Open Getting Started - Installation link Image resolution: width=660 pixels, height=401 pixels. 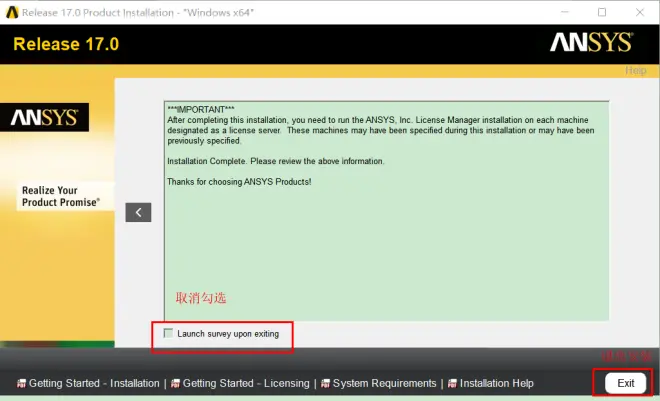[94, 383]
